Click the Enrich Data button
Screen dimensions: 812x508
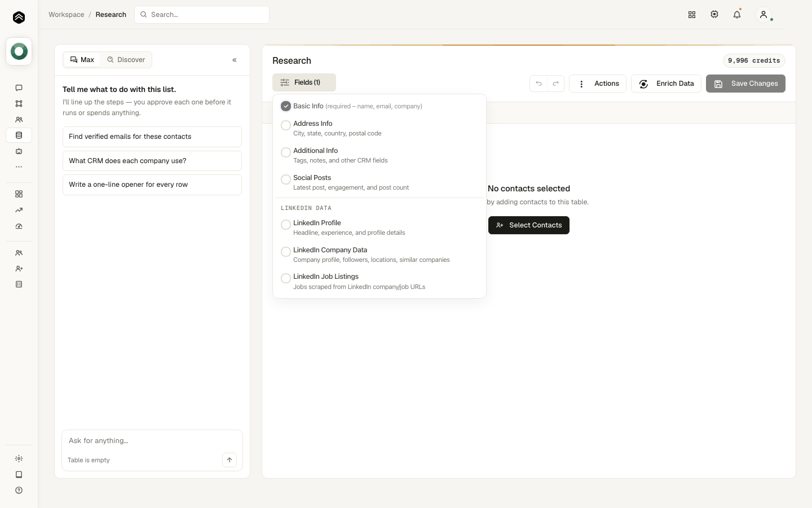point(666,84)
